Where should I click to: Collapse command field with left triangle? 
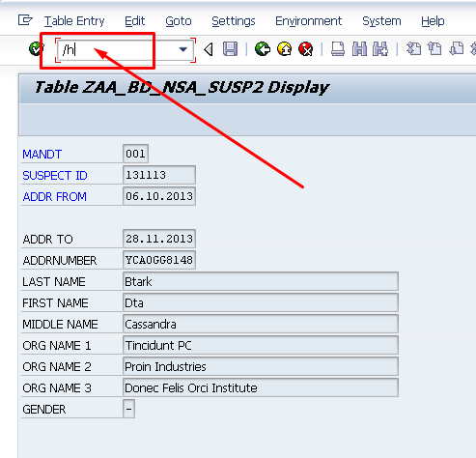click(209, 49)
